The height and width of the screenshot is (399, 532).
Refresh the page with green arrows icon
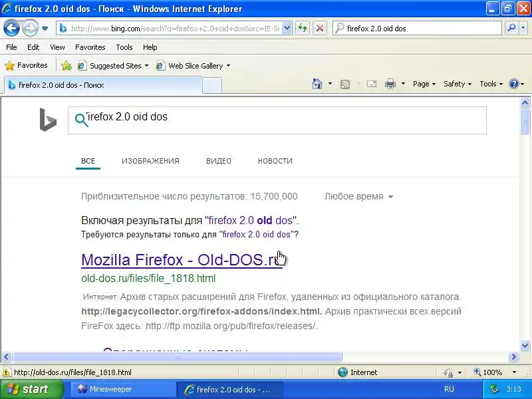pyautogui.click(x=303, y=28)
